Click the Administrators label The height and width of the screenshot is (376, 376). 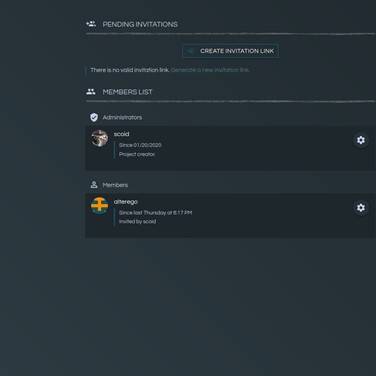tap(122, 117)
